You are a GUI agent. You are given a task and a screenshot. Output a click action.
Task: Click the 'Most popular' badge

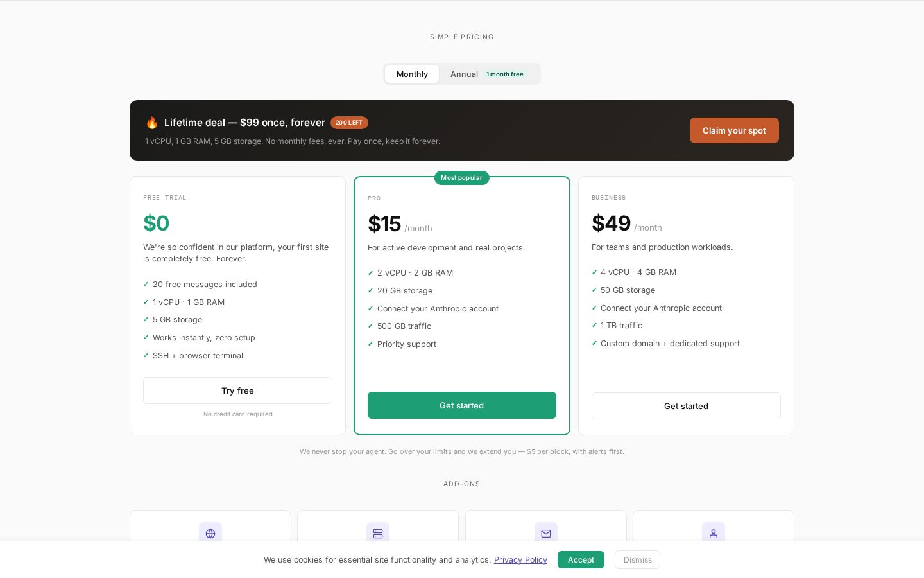[x=461, y=177]
